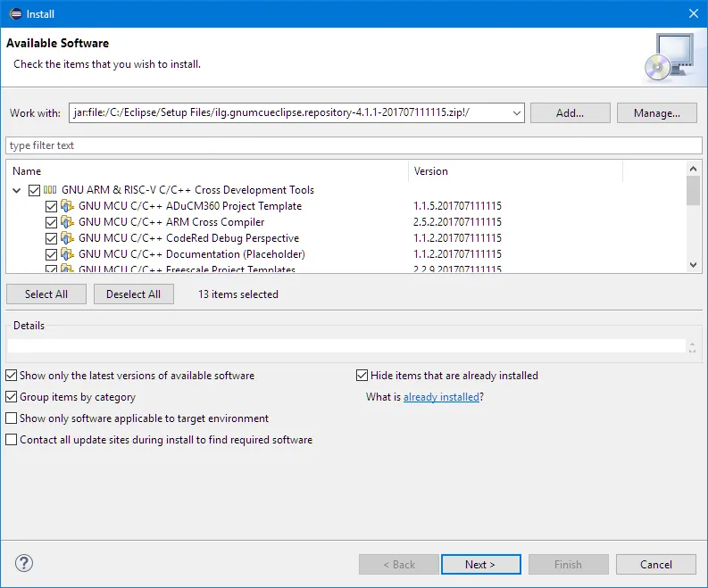This screenshot has width=708, height=588.
Task: Enable Contact all update sites during install
Action: (x=12, y=440)
